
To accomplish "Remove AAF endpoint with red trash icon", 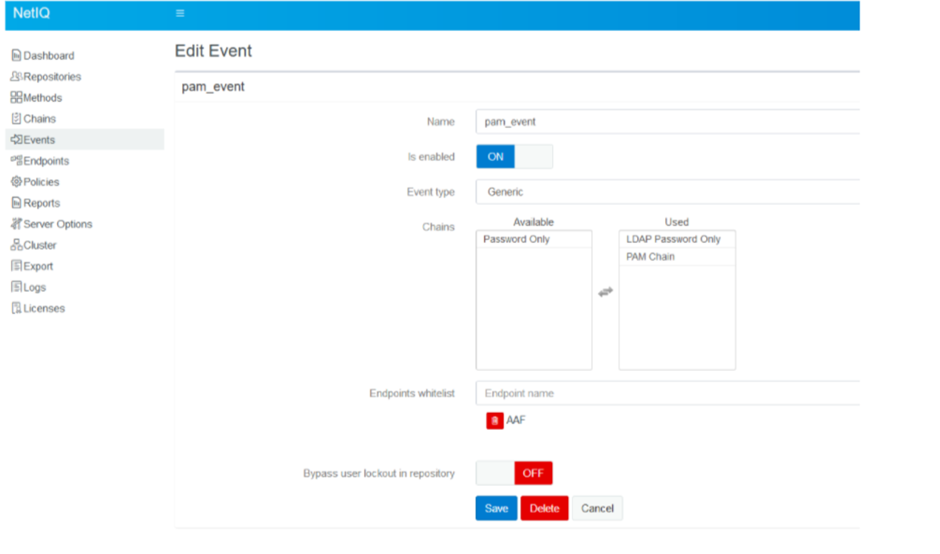I will (x=495, y=421).
